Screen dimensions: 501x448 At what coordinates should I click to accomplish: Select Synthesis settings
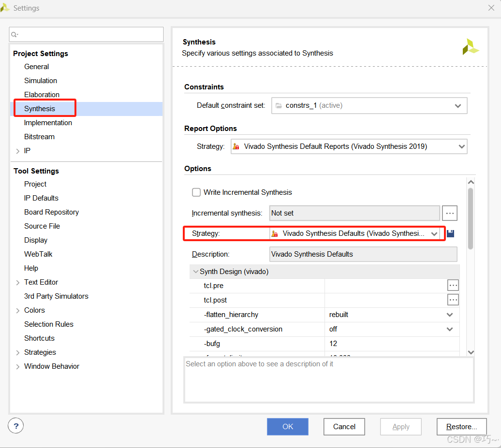(40, 109)
